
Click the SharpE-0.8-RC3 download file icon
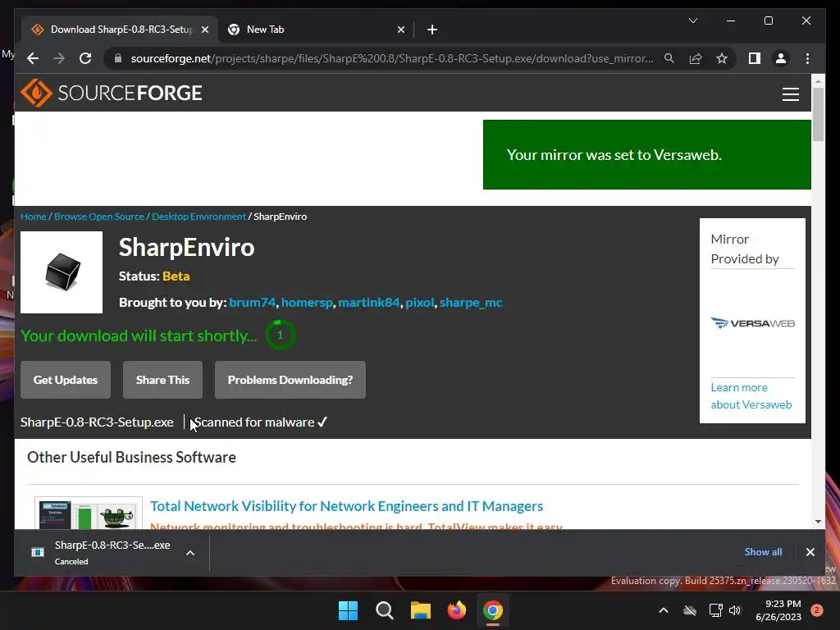pos(38,552)
